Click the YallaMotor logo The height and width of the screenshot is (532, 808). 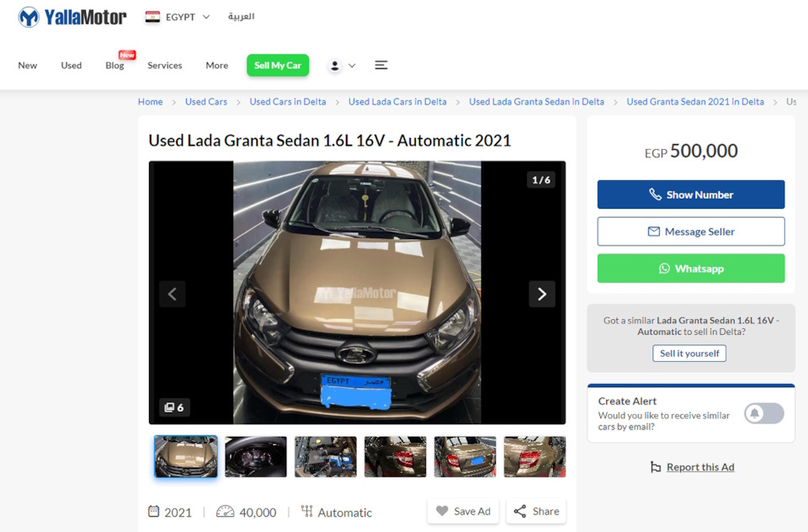[72, 17]
